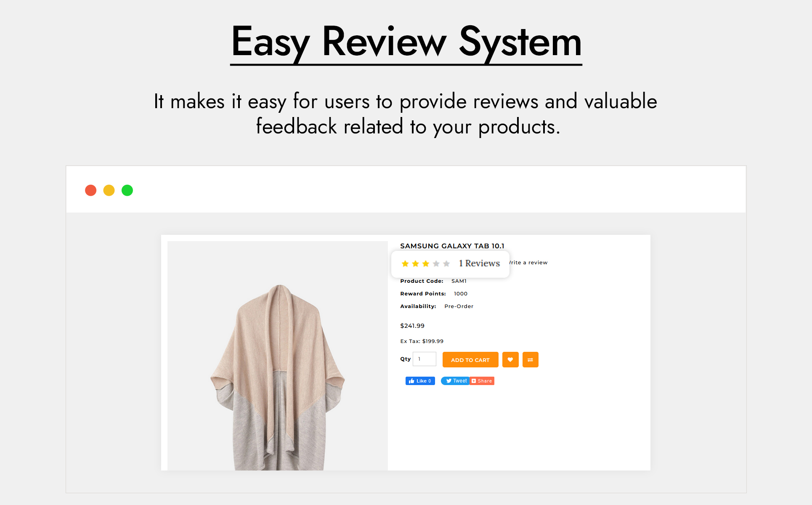Screen dimensions: 812x505
Task: Add the product to cart
Action: [470, 360]
